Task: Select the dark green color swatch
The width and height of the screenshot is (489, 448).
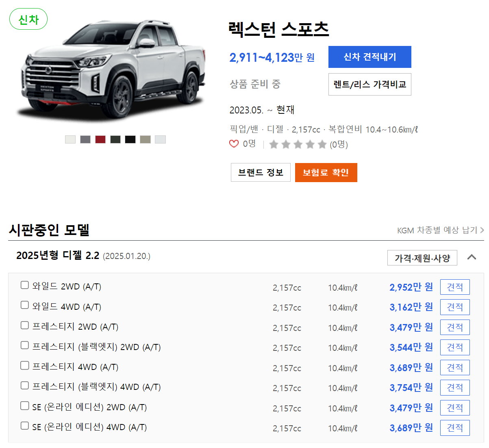Action: (115, 139)
